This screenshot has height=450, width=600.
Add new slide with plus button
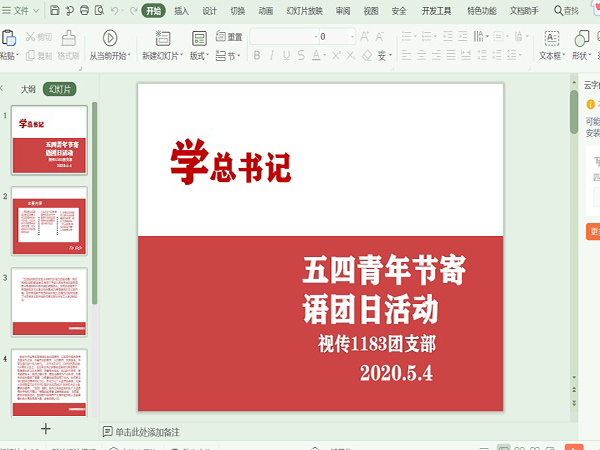click(46, 429)
